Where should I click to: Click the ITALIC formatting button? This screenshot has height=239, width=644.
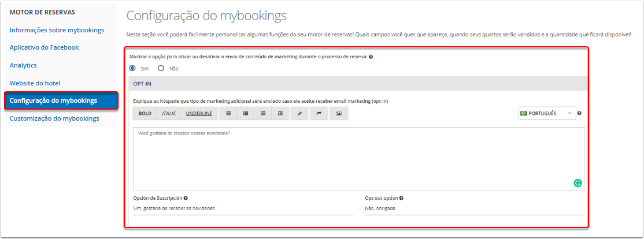click(x=169, y=114)
